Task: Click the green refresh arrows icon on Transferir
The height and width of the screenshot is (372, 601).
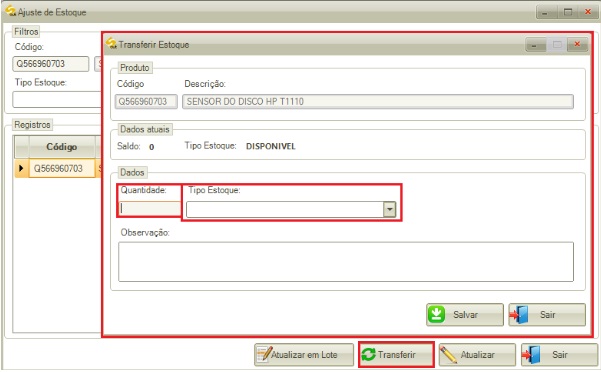Action: pyautogui.click(x=369, y=354)
